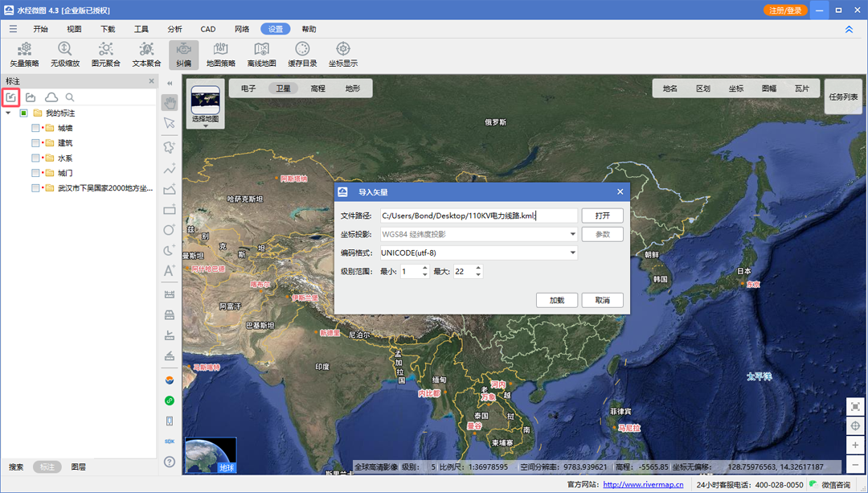Open the 坐标投影 projection dropdown
868x493 pixels.
(572, 233)
